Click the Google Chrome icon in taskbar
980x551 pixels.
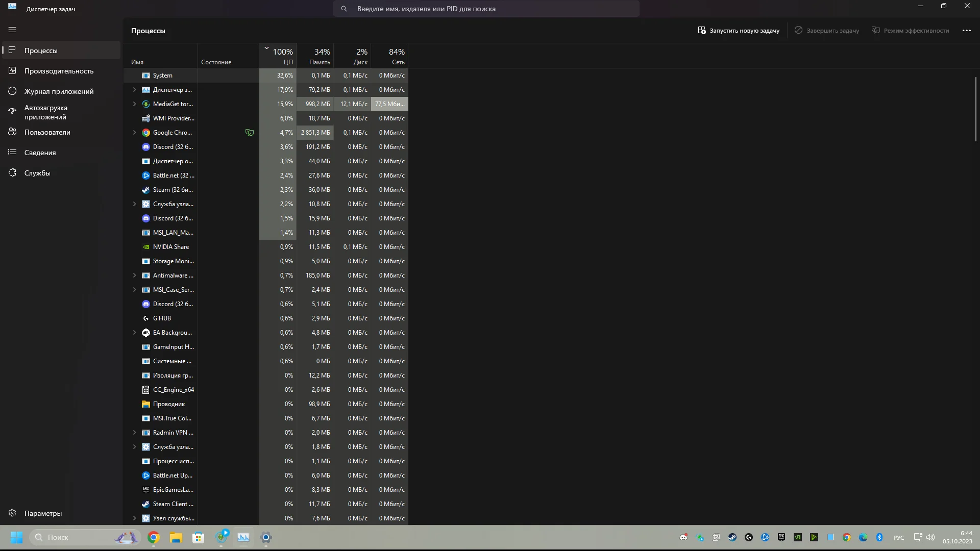pyautogui.click(x=154, y=537)
